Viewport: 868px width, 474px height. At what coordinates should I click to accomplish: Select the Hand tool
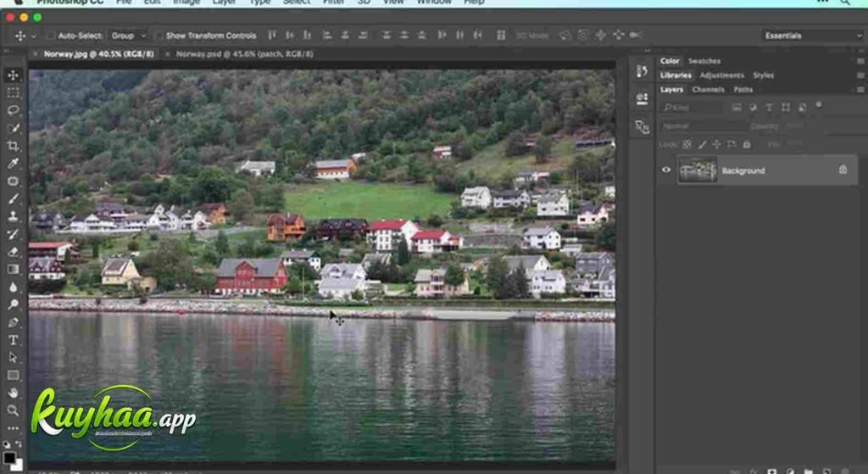(x=14, y=393)
